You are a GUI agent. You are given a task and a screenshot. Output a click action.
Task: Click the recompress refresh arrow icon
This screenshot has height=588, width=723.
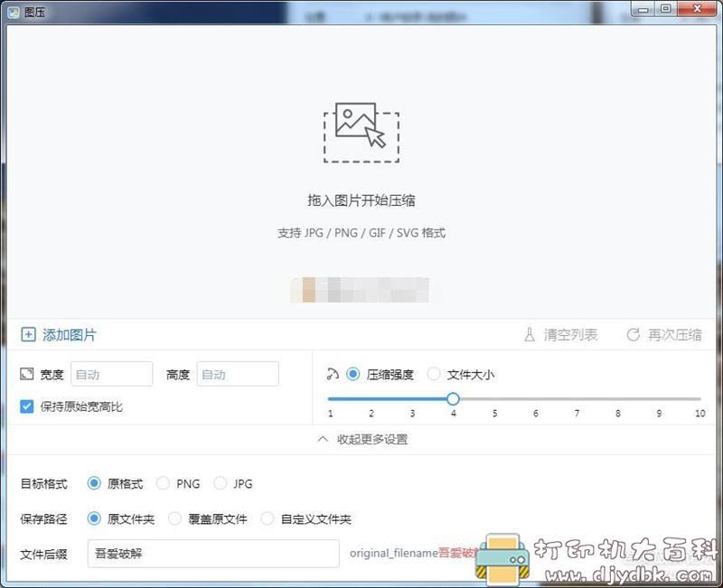(634, 334)
